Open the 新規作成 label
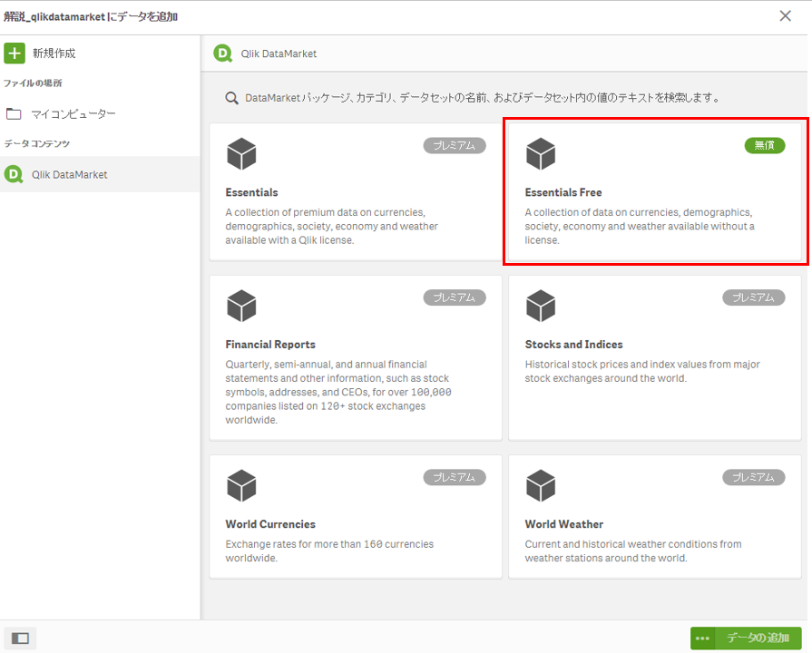 pyautogui.click(x=54, y=54)
